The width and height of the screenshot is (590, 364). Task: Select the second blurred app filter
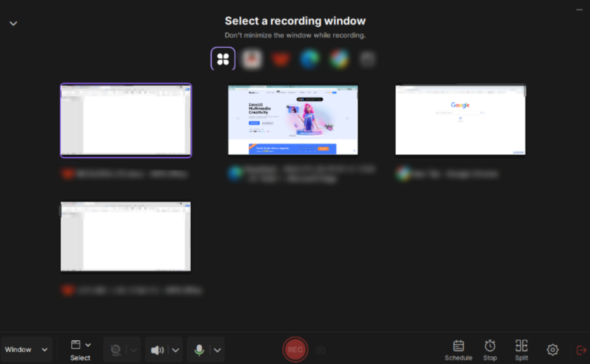(x=252, y=59)
